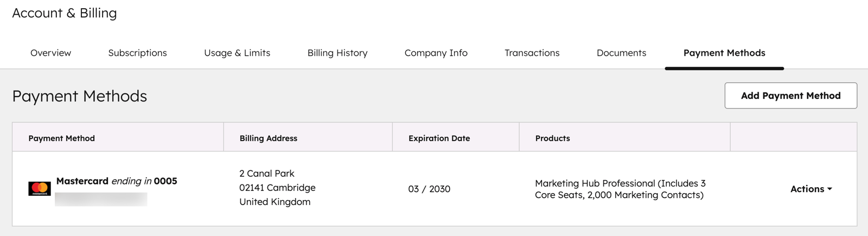Click the Billing Address column header

point(269,138)
